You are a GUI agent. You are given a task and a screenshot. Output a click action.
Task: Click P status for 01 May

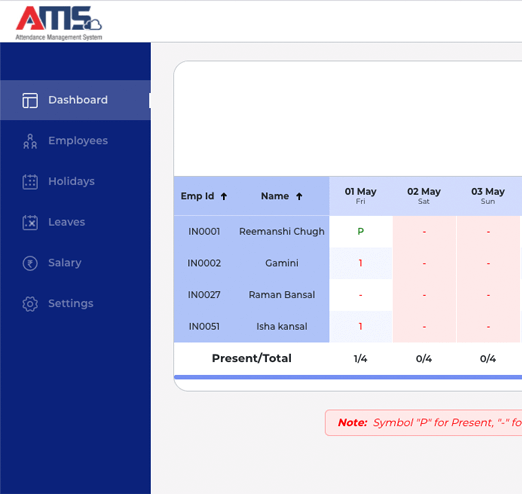(x=360, y=231)
